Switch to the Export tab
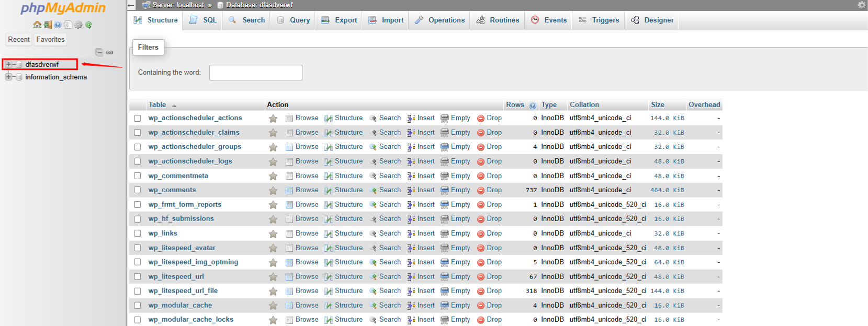Screen dimensions: 868x326 pyautogui.click(x=339, y=20)
